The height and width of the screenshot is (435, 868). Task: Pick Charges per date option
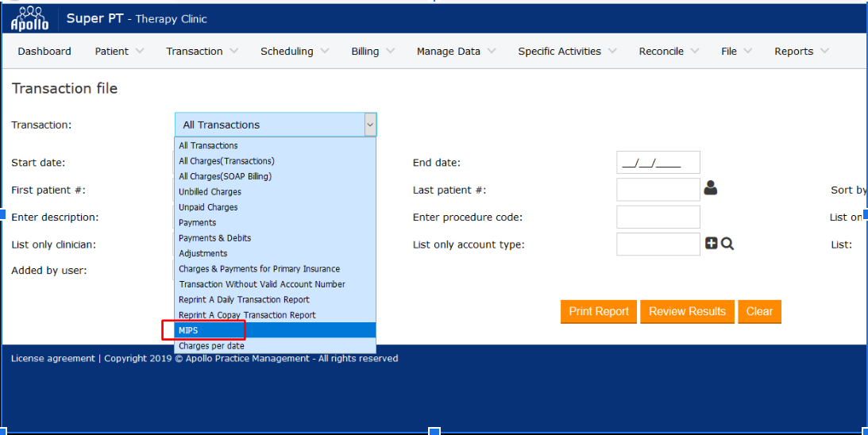pyautogui.click(x=211, y=346)
